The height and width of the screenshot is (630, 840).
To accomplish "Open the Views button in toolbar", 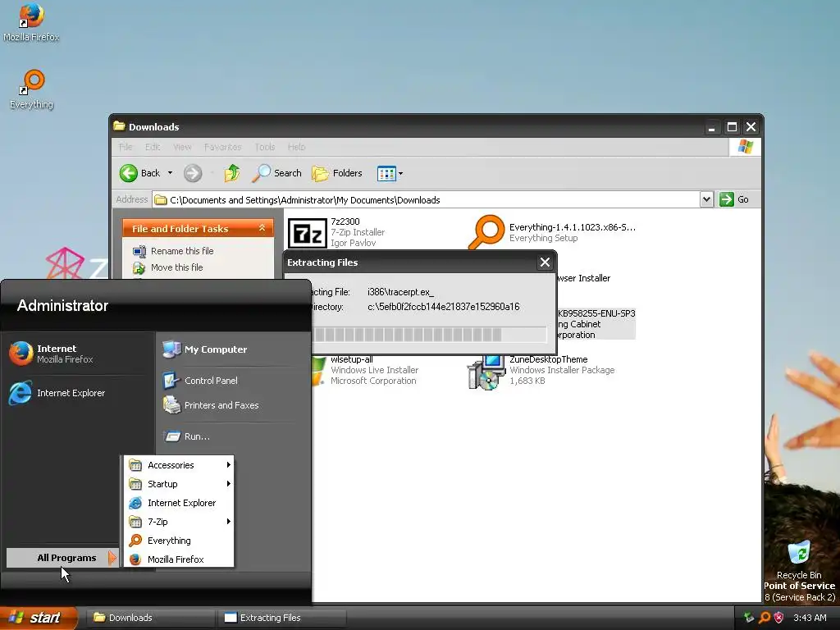I will tap(386, 173).
